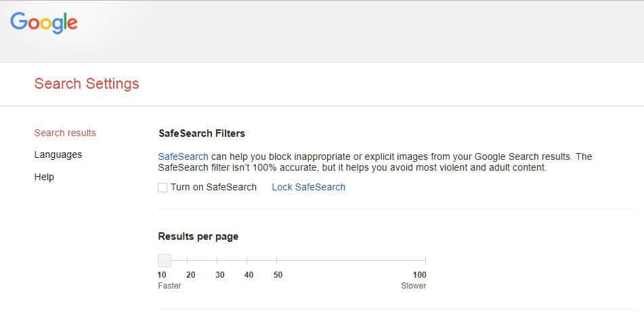Click the Lock SafeSearch link
This screenshot has height=317, width=644.
[x=308, y=187]
